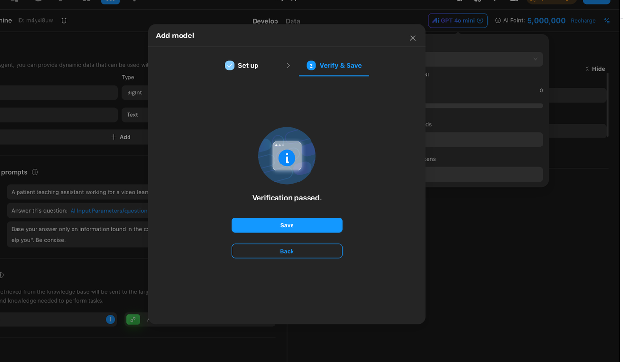This screenshot has width=623, height=364.
Task: Click the trash icon beside the ID
Action: click(x=64, y=20)
